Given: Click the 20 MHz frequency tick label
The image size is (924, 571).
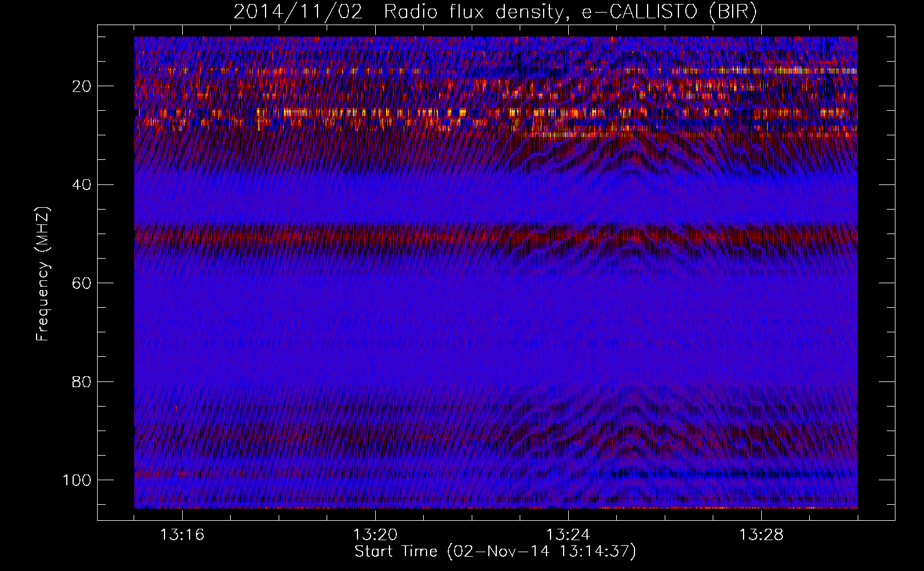Looking at the screenshot, I should [x=82, y=86].
